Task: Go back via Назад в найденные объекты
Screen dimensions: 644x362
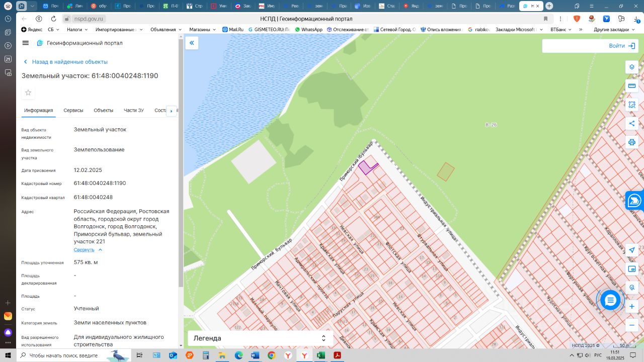Action: coord(65,62)
